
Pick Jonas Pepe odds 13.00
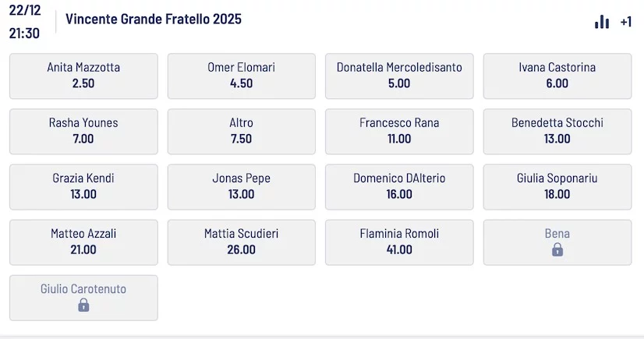click(x=242, y=186)
